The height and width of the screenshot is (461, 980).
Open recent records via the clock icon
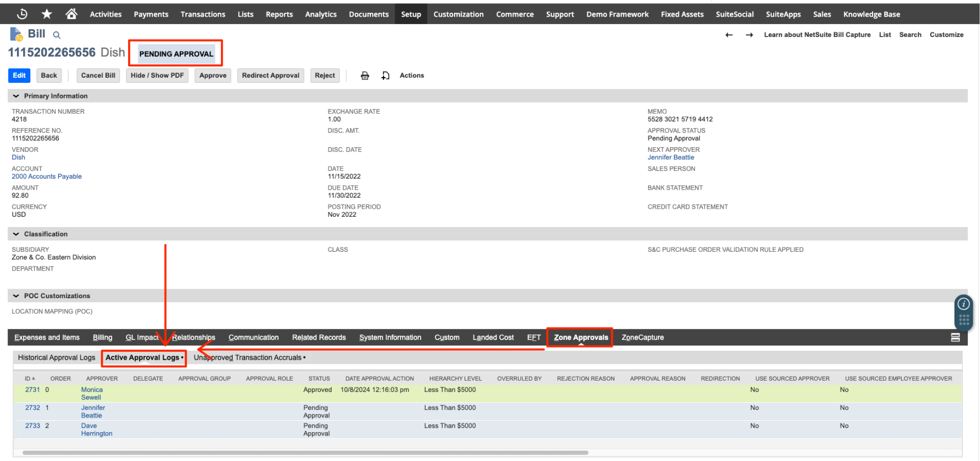22,14
